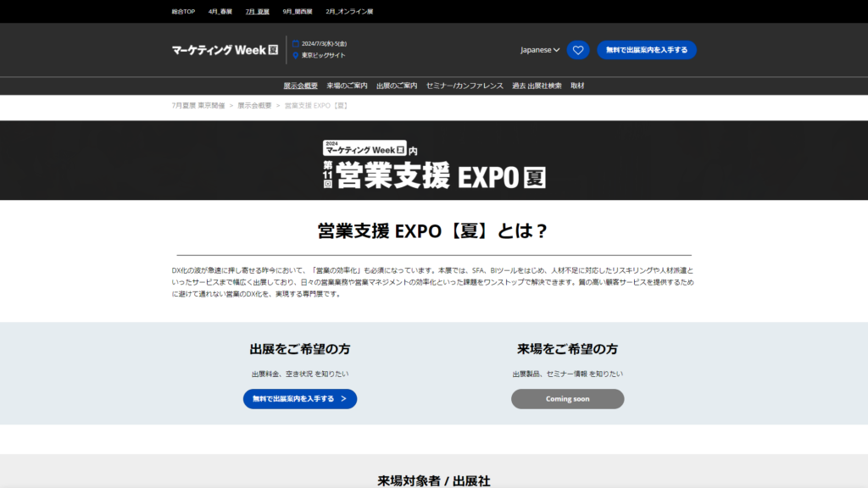Click the 出展をご希望の方 heading
The width and height of the screenshot is (868, 488).
(x=300, y=349)
